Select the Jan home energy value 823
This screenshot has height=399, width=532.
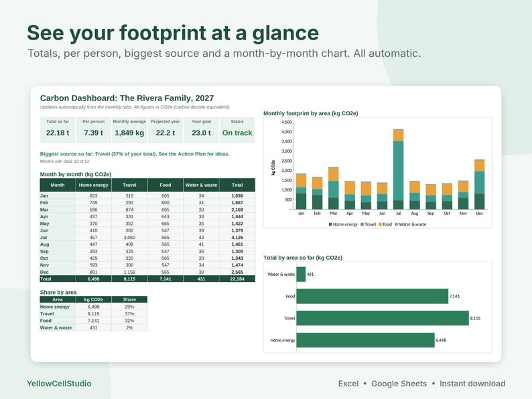[93, 195]
